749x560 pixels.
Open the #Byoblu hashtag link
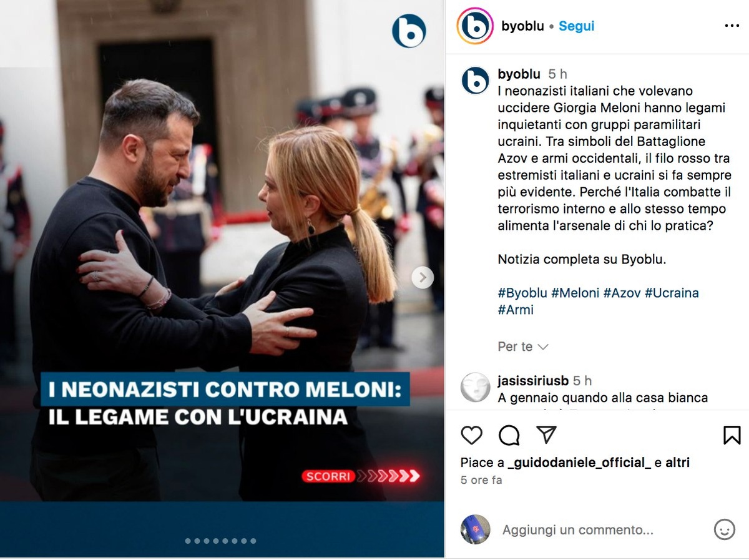click(x=522, y=293)
